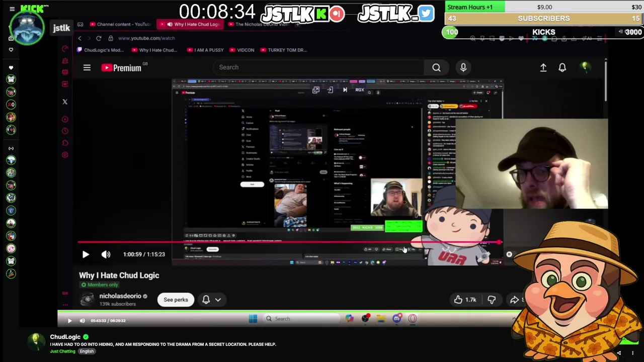This screenshot has width=644, height=362.
Task: Open ChudLogic's Mod bookmark
Action: (x=100, y=50)
